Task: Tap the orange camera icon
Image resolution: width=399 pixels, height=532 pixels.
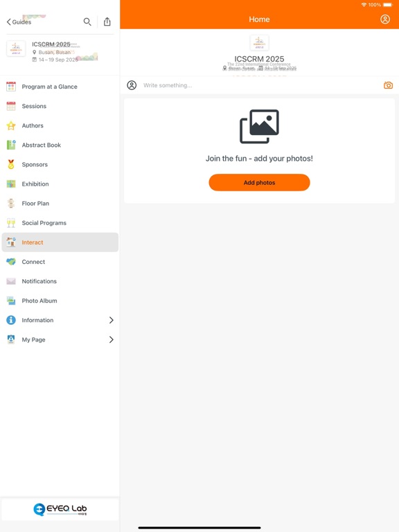Action: pos(388,85)
